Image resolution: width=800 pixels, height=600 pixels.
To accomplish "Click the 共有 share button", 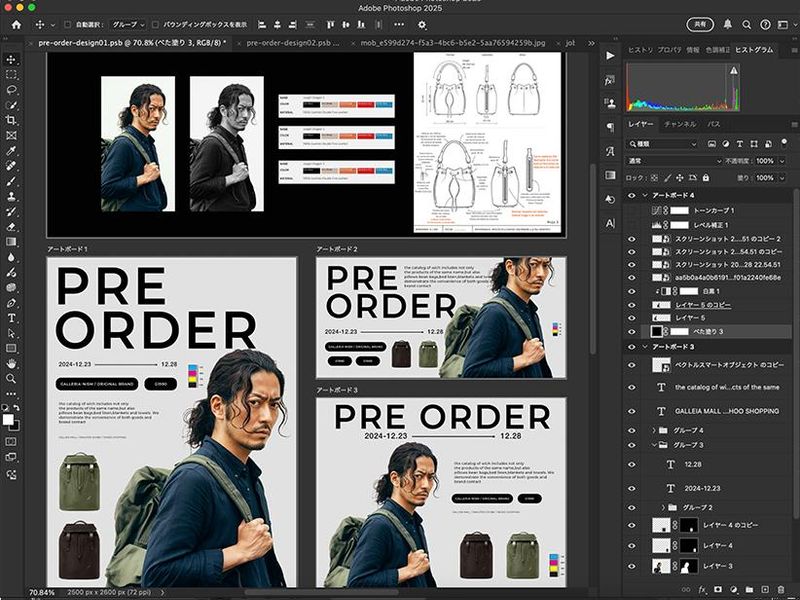I will pos(700,24).
